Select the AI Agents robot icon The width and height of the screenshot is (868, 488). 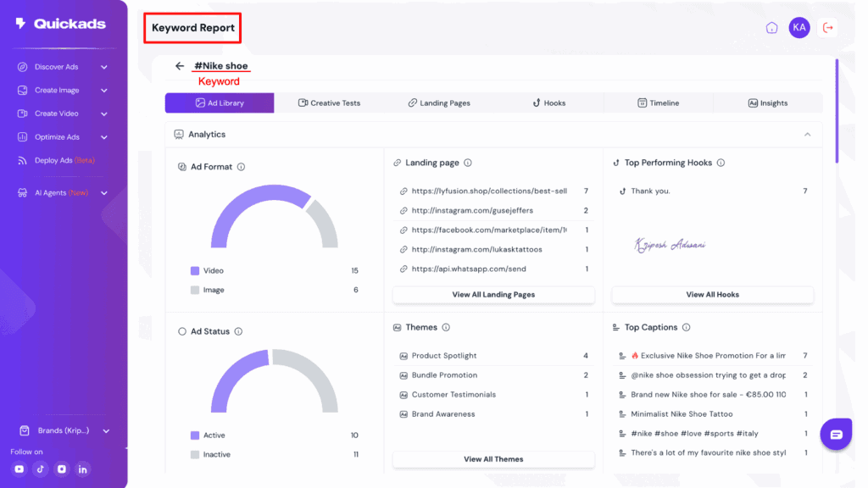20,192
